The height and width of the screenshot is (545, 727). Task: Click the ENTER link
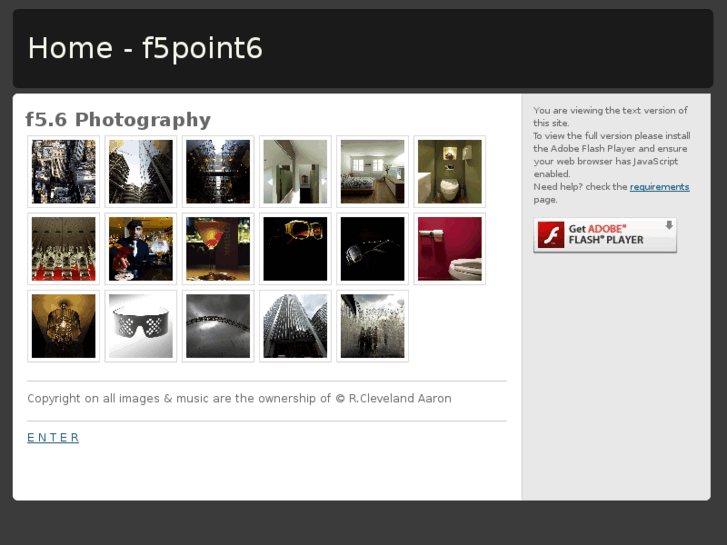coord(53,438)
